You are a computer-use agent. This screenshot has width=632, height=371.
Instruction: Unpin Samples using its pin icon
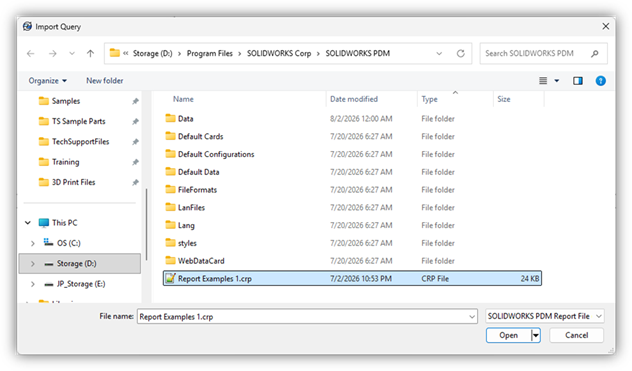click(x=135, y=101)
